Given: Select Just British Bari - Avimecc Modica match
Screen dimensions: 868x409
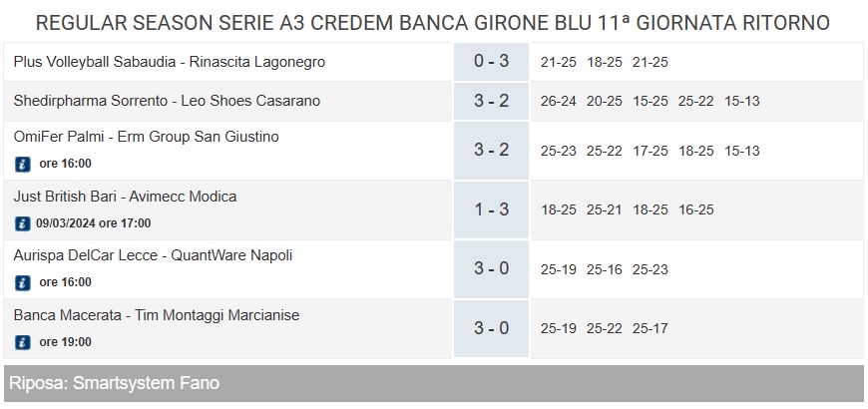Looking at the screenshot, I should [125, 197].
